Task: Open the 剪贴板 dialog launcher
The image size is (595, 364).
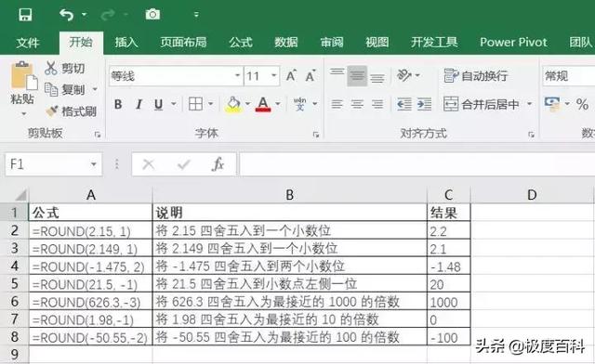Action: 98,135
